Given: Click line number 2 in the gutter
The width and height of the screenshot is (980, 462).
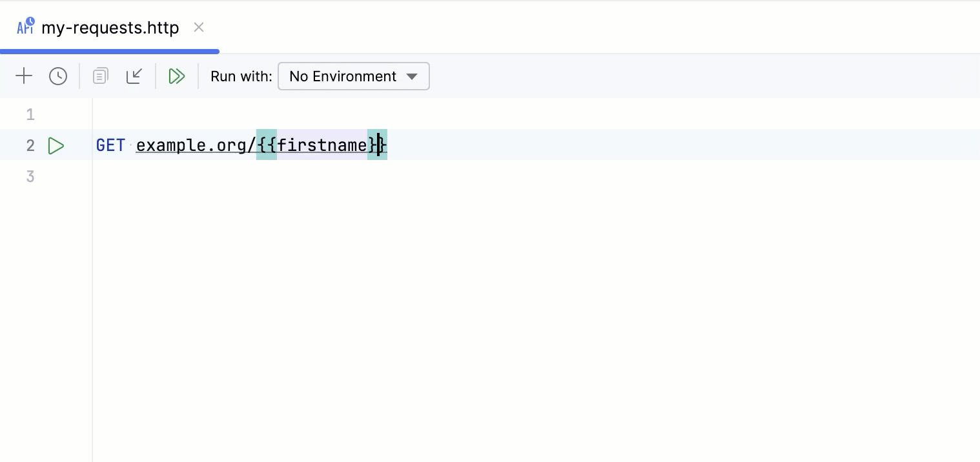Looking at the screenshot, I should coord(30,145).
